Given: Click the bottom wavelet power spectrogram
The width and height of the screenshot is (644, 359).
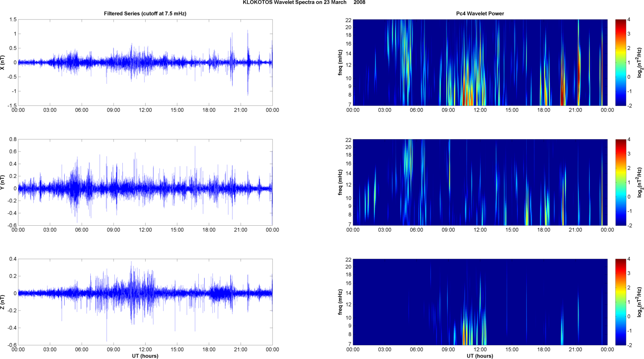Looking at the screenshot, I should pyautogui.click(x=480, y=302).
